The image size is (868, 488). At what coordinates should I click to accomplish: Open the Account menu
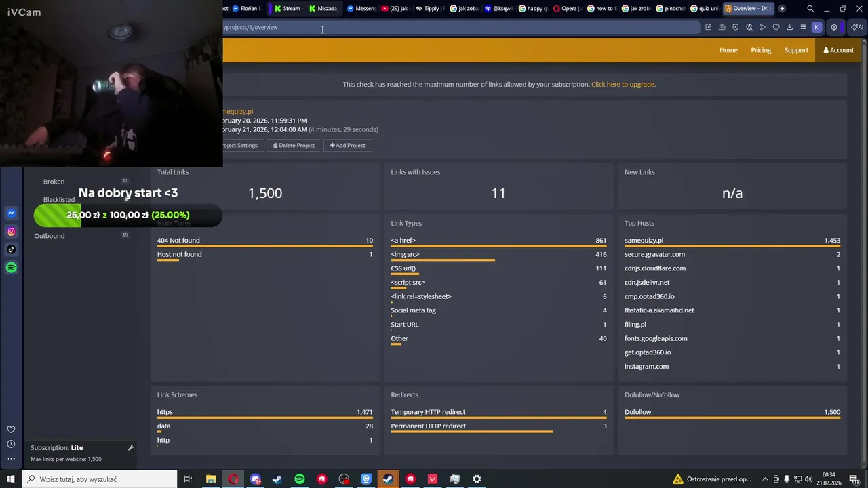(839, 50)
